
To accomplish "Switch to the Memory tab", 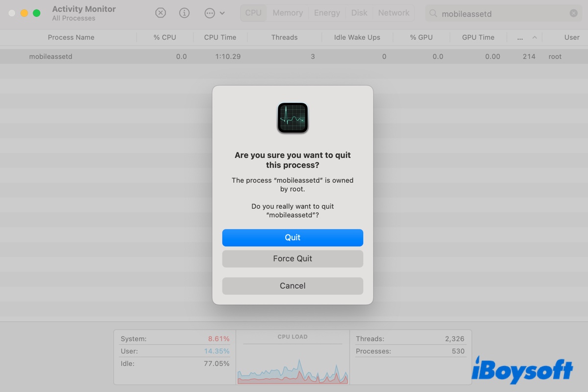I will 288,13.
